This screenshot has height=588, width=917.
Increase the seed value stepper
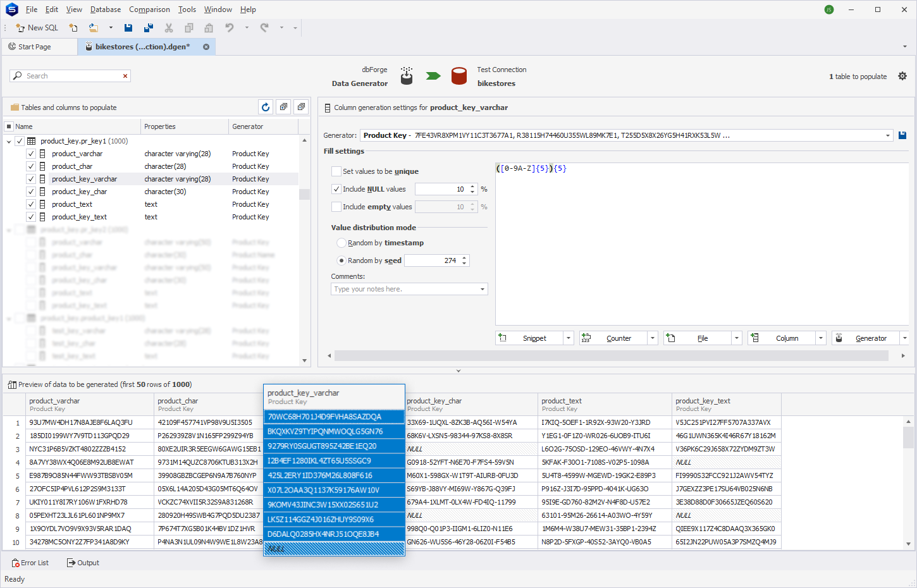click(x=464, y=258)
